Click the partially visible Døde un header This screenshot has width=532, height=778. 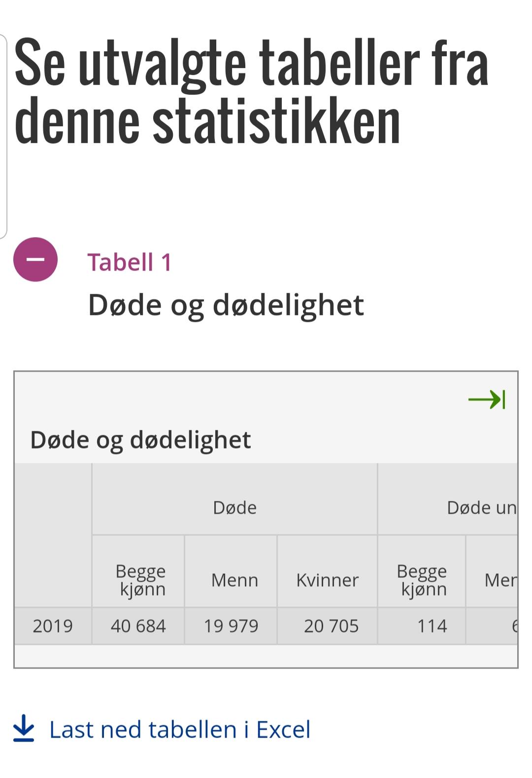pyautogui.click(x=481, y=508)
